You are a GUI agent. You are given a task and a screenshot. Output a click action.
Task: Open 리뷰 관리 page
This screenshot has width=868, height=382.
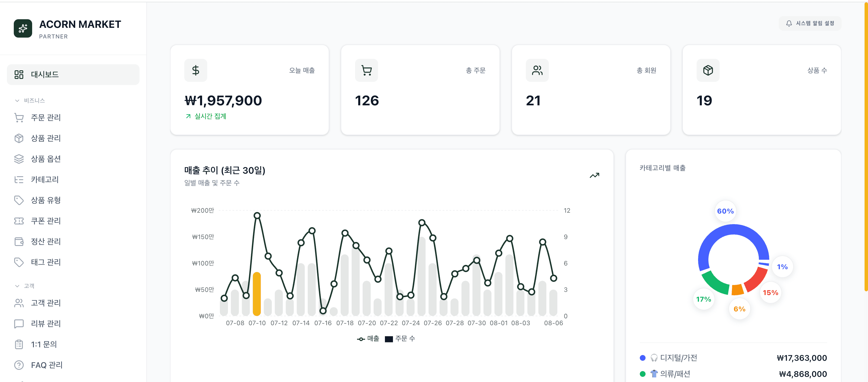[x=73, y=324]
